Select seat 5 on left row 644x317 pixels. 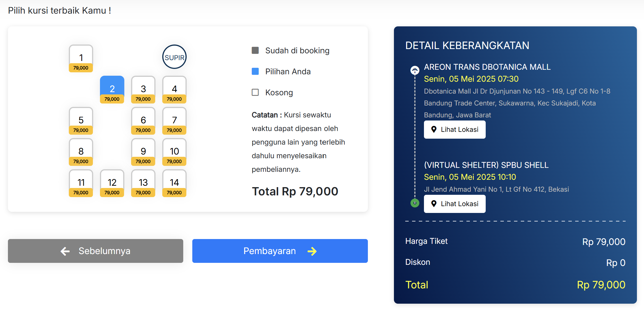(x=81, y=121)
